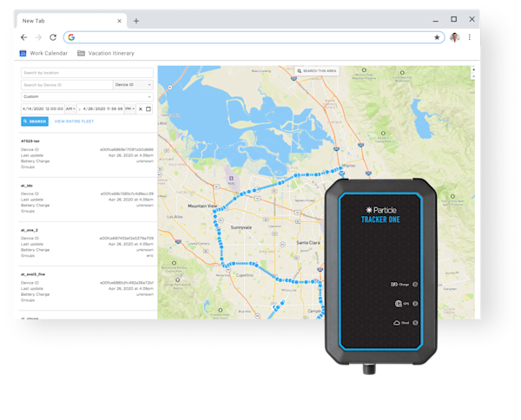Minimize the browser window
The image size is (521, 420).
click(436, 20)
